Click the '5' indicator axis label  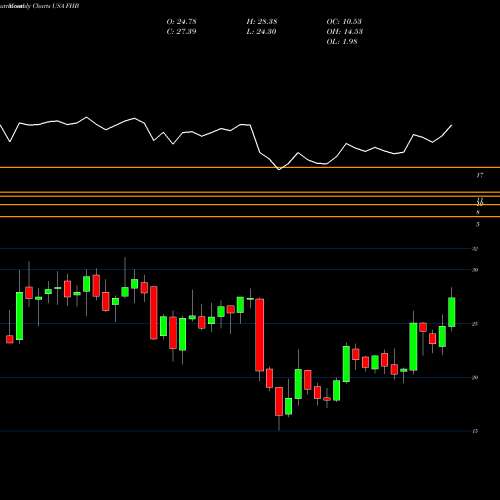point(478,224)
